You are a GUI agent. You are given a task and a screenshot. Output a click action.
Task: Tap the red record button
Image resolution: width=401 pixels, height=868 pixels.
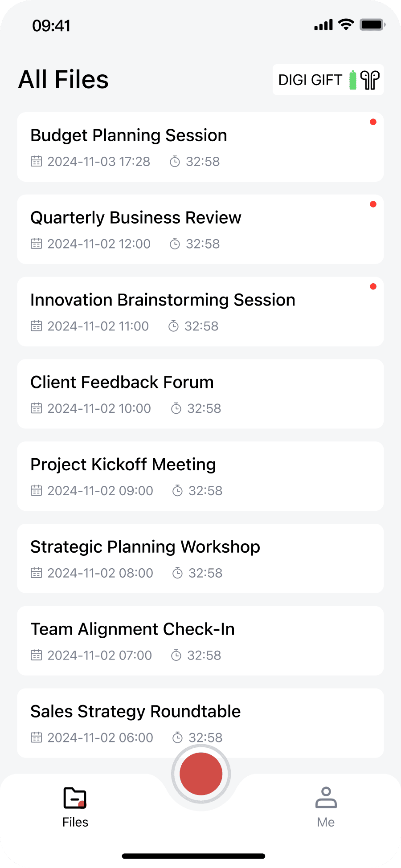coord(201,774)
